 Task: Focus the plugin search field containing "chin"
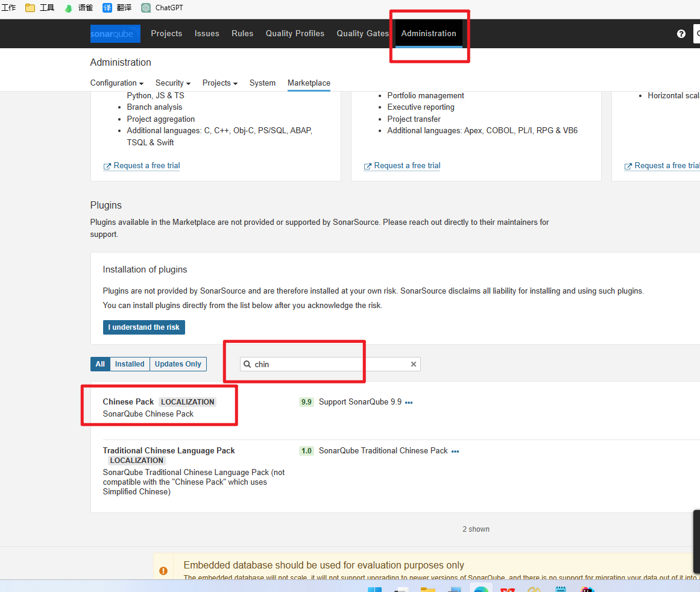[x=330, y=364]
